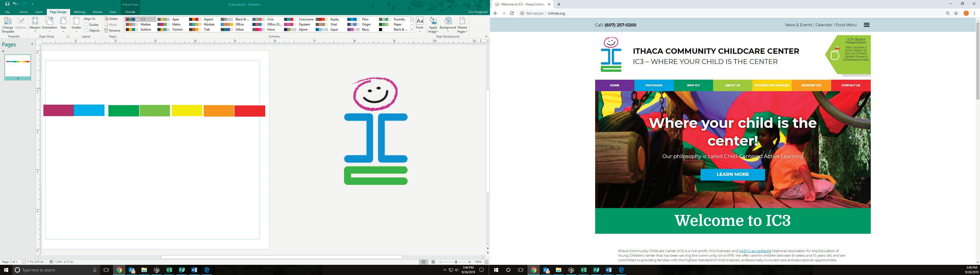Open the website hamburger menu
The image size is (980, 275).
pos(867,25)
